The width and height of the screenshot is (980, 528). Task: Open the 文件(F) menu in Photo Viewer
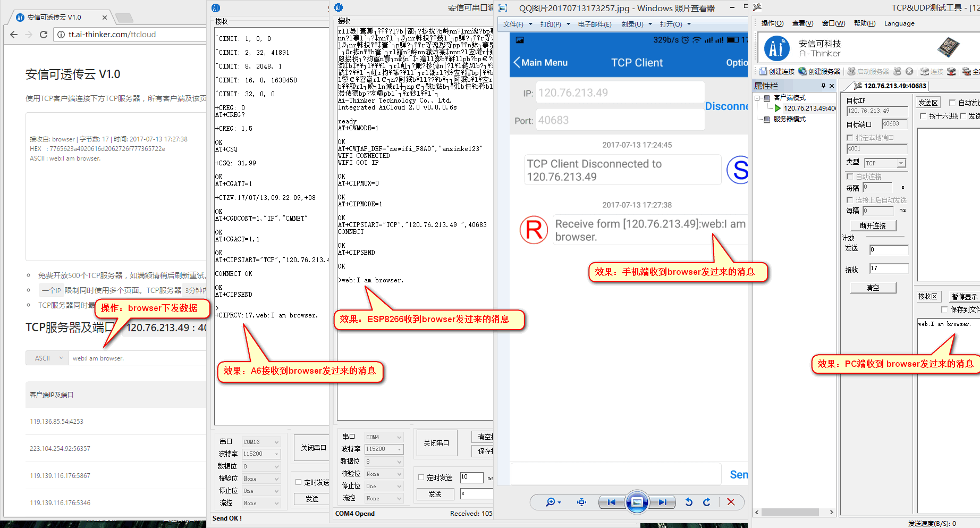pyautogui.click(x=518, y=24)
